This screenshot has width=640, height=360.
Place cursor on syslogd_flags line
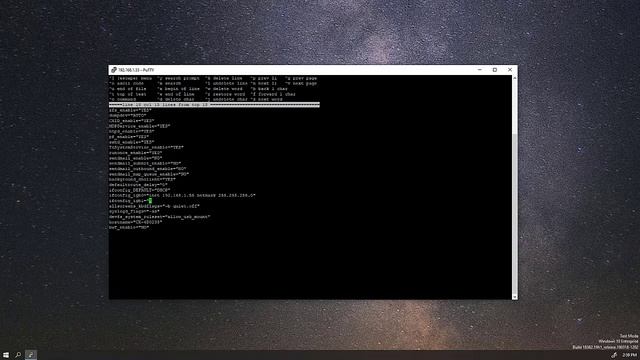tap(134, 211)
